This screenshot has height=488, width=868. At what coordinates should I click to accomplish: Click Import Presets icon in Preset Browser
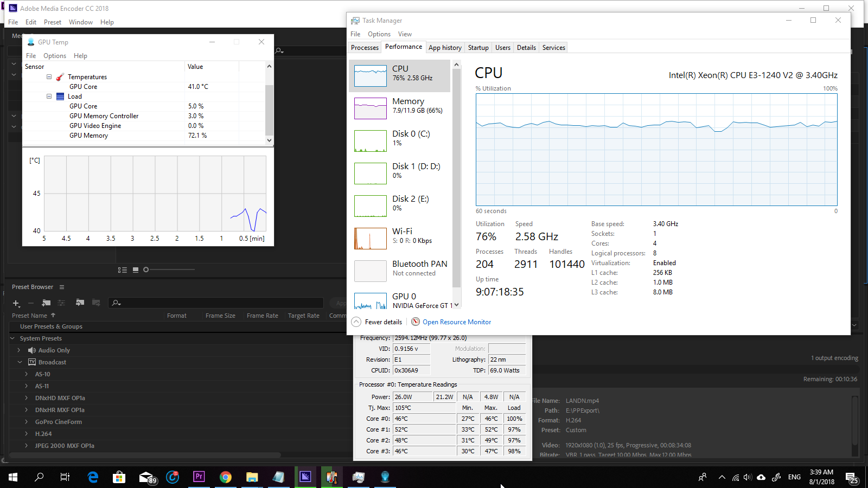click(80, 303)
